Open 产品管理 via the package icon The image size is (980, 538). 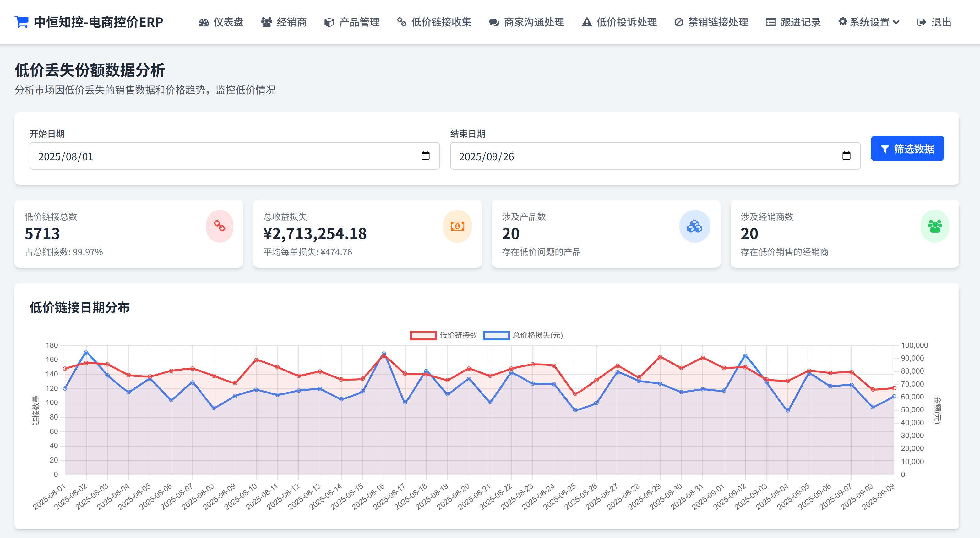pos(329,22)
